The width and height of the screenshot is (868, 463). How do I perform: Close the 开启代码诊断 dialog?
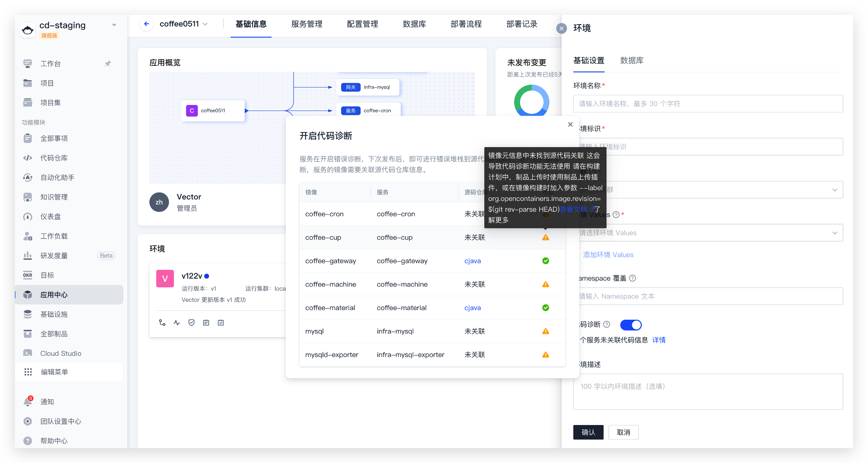coord(570,124)
